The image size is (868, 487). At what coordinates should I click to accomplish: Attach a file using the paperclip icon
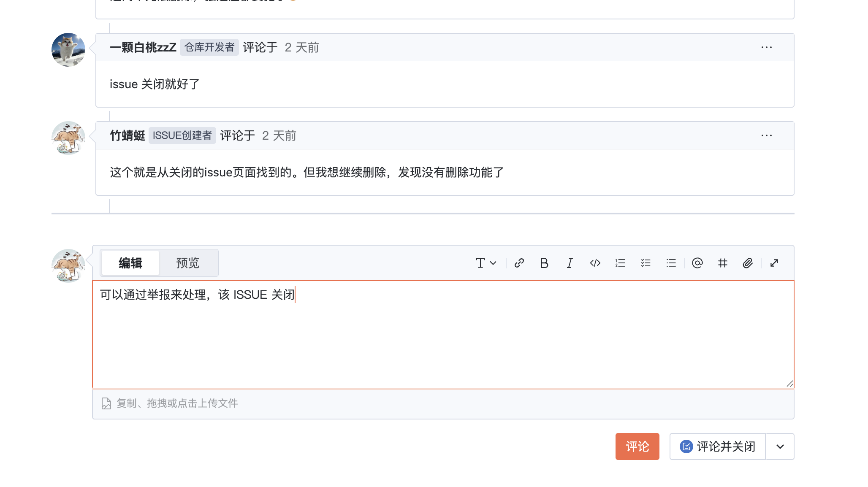[x=748, y=263]
